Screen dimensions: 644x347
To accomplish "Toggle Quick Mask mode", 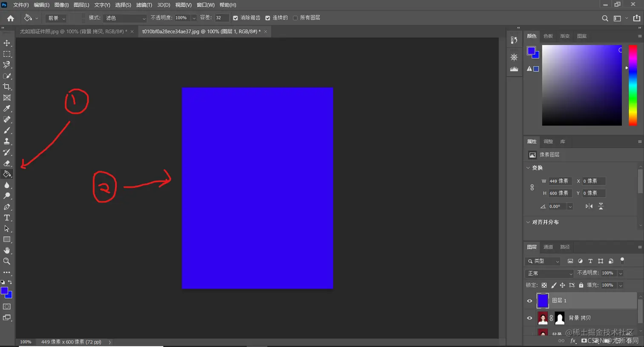I will (x=7, y=307).
